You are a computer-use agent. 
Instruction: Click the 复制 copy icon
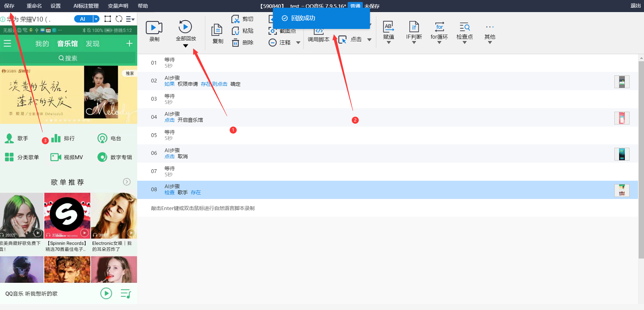pyautogui.click(x=217, y=30)
